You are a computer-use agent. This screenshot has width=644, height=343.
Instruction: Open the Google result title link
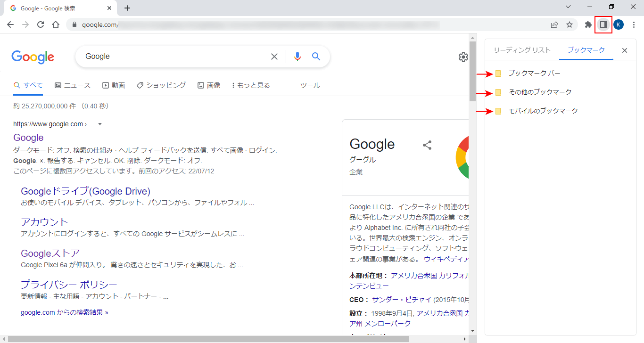[28, 138]
